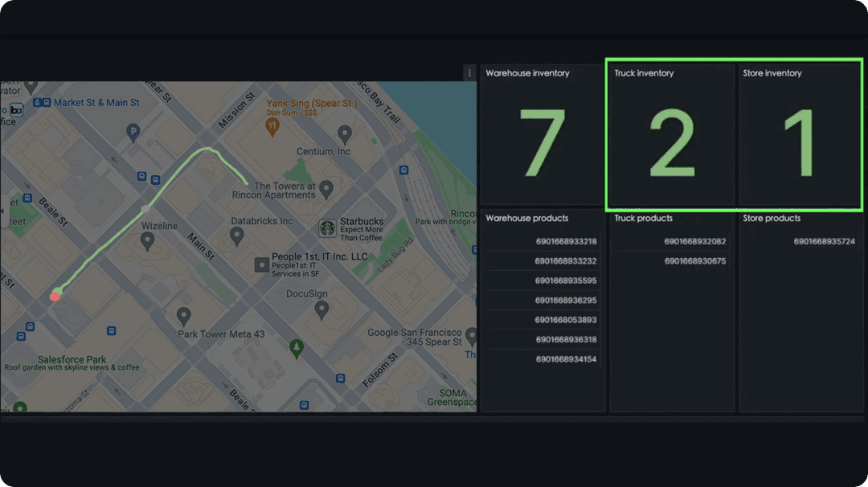This screenshot has height=487, width=868.
Task: Click The Towers at Rincon Apartments pin
Action: coord(325,189)
